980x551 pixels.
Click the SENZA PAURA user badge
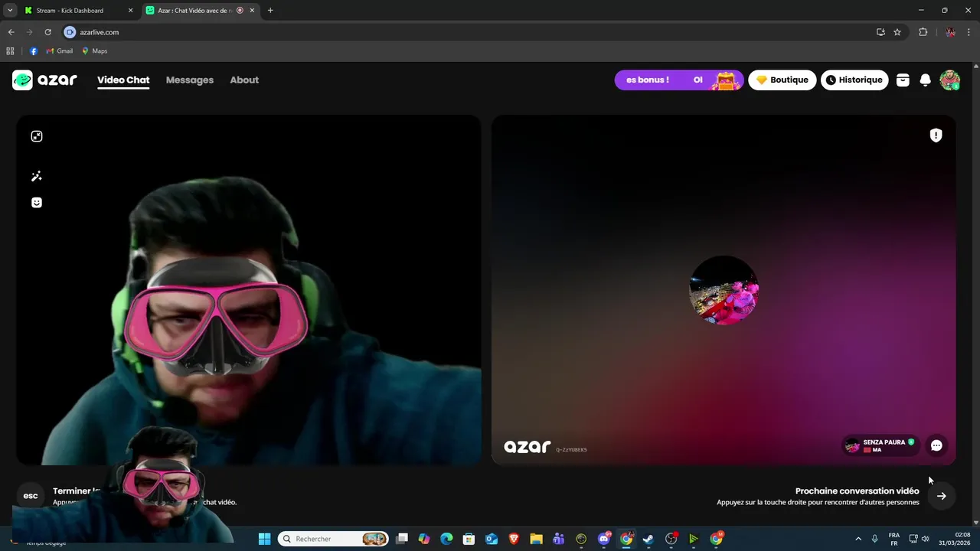coord(880,445)
